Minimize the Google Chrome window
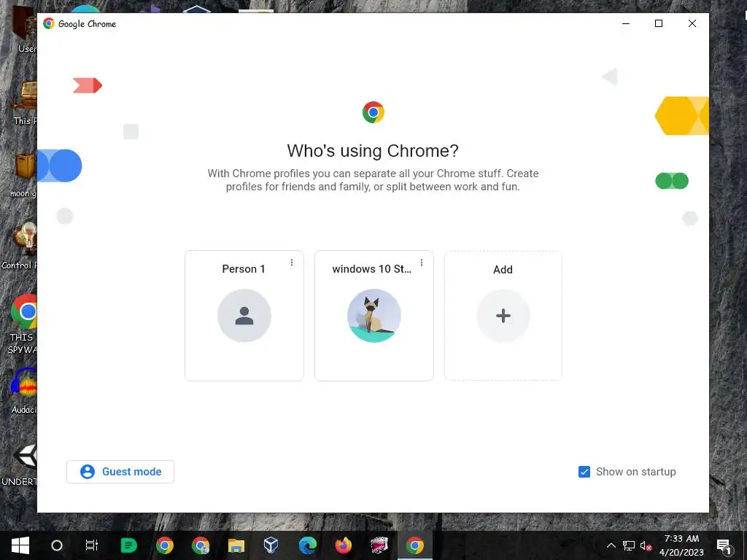The width and height of the screenshot is (747, 560). (625, 23)
